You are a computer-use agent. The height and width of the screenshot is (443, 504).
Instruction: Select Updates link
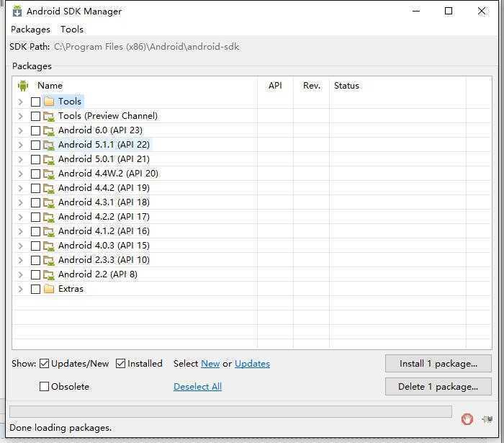click(252, 364)
